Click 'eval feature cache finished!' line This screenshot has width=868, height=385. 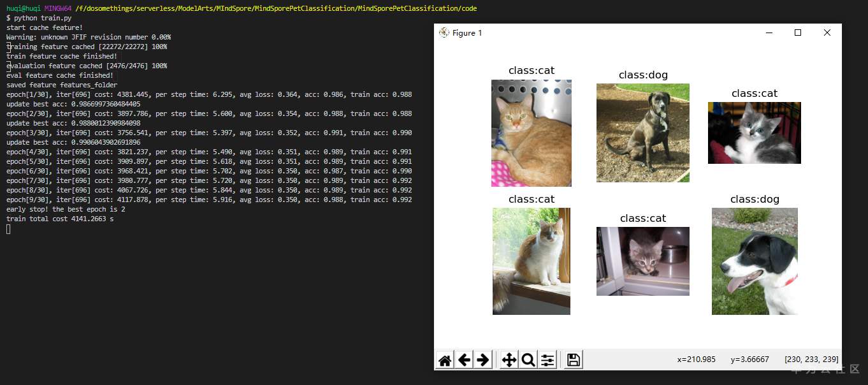click(x=60, y=75)
